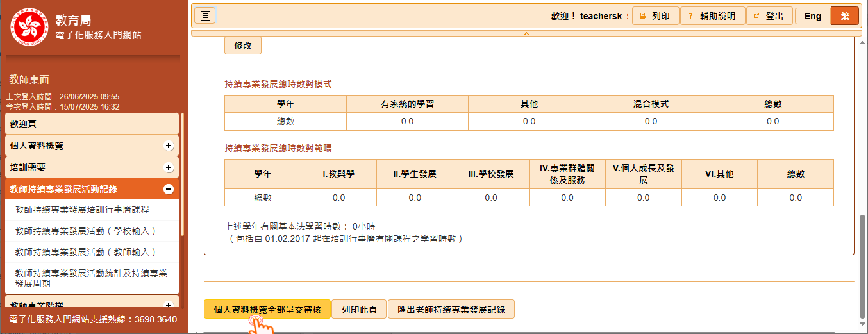Click 匯出老師持續專業發展記錄 button
This screenshot has height=334, width=868.
[451, 309]
